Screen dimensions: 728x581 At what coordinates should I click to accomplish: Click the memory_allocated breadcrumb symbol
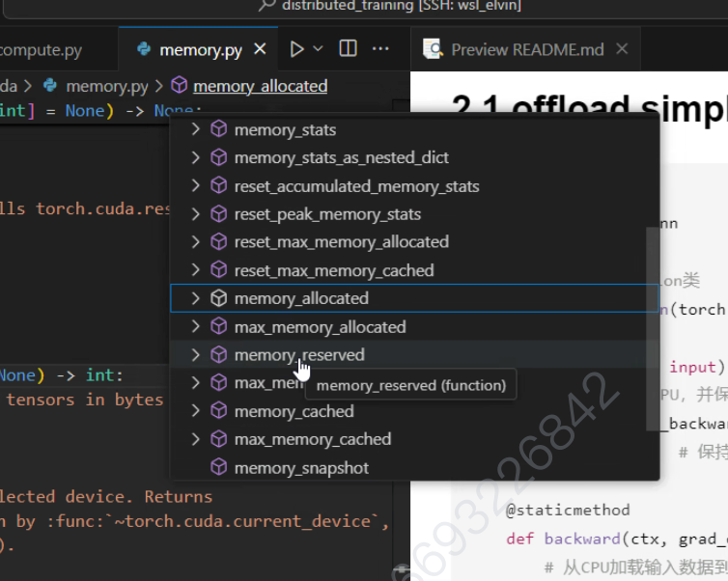259,86
